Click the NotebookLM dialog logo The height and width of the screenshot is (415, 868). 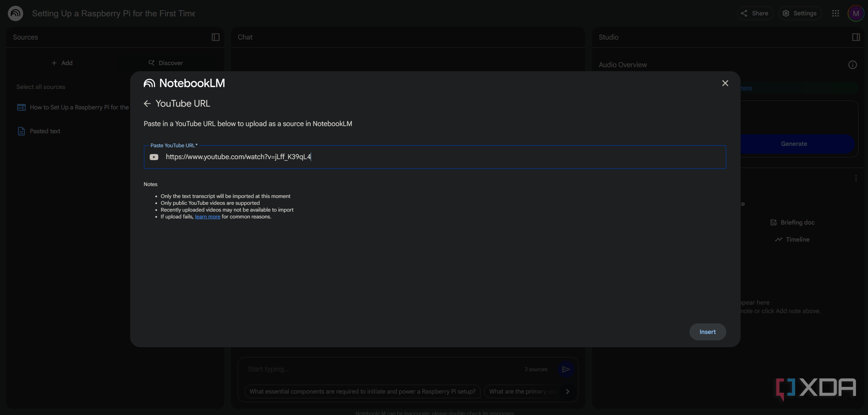point(184,83)
